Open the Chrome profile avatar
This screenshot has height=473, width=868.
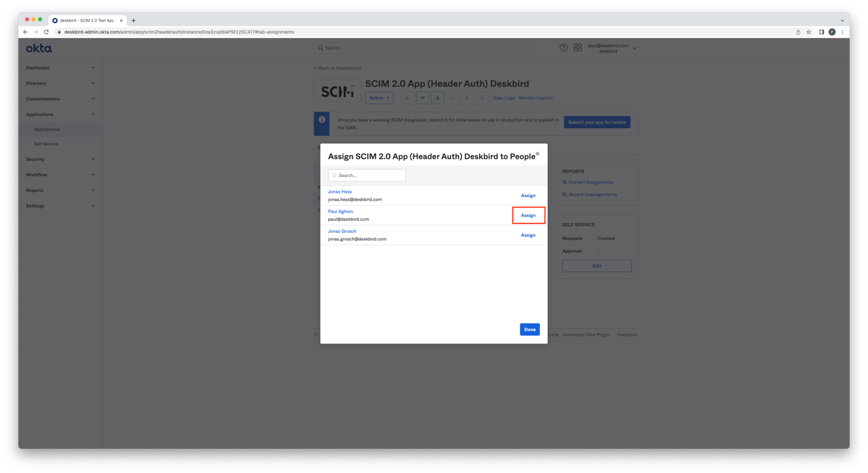point(832,32)
